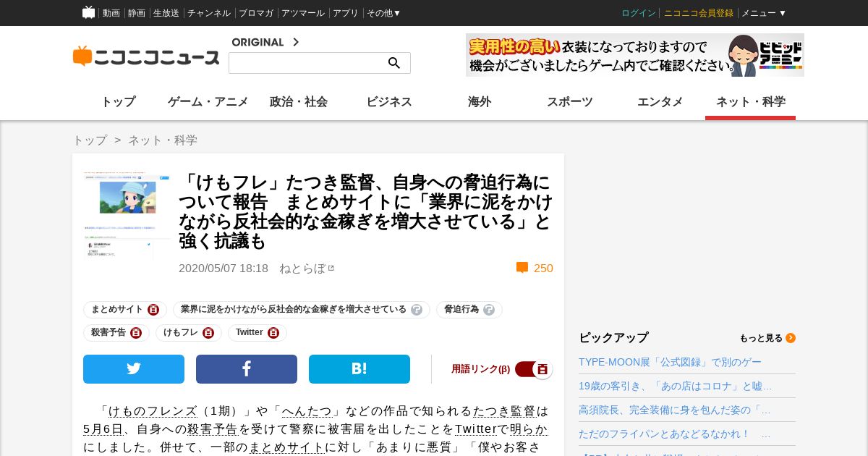Click question icon on 業界に泥をかけながら tag
This screenshot has width=868, height=456.
pyautogui.click(x=417, y=310)
